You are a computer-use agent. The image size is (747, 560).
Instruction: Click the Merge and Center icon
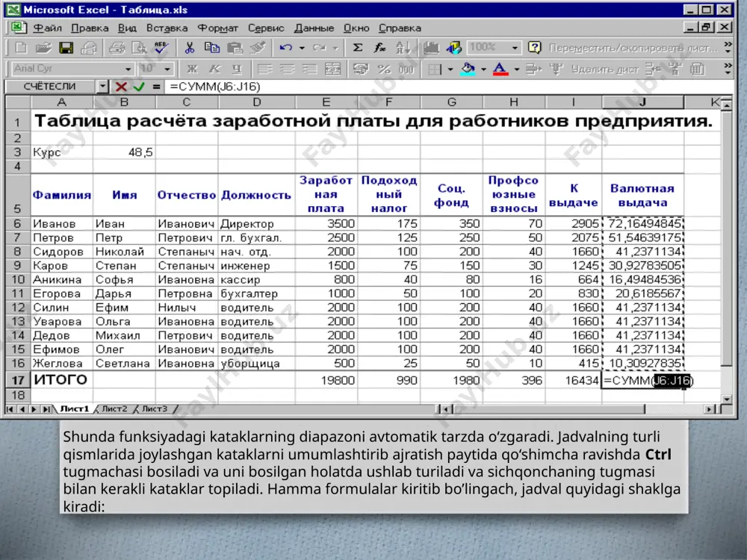[332, 69]
